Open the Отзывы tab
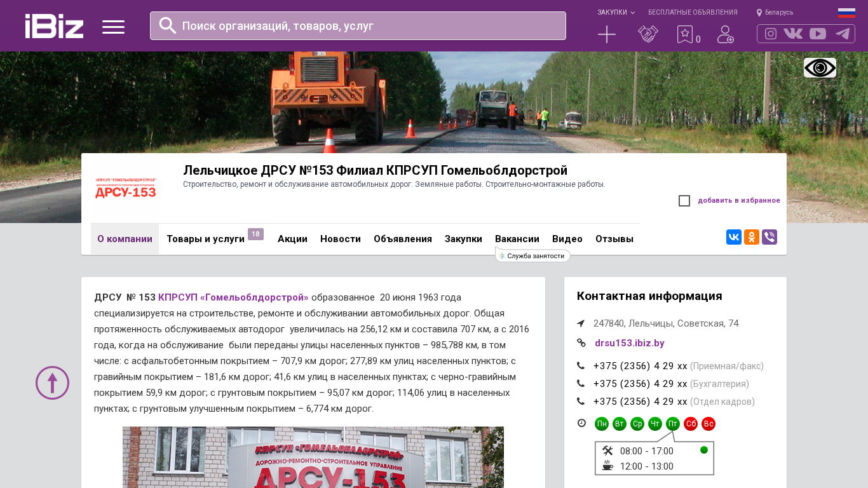The width and height of the screenshot is (868, 488). (x=614, y=239)
